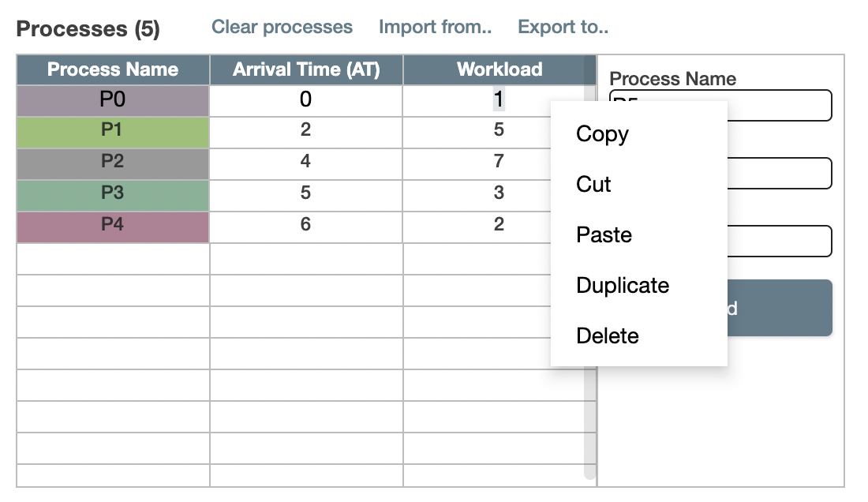This screenshot has width=868, height=502.
Task: Select the green P1 process cell
Action: click(x=113, y=131)
